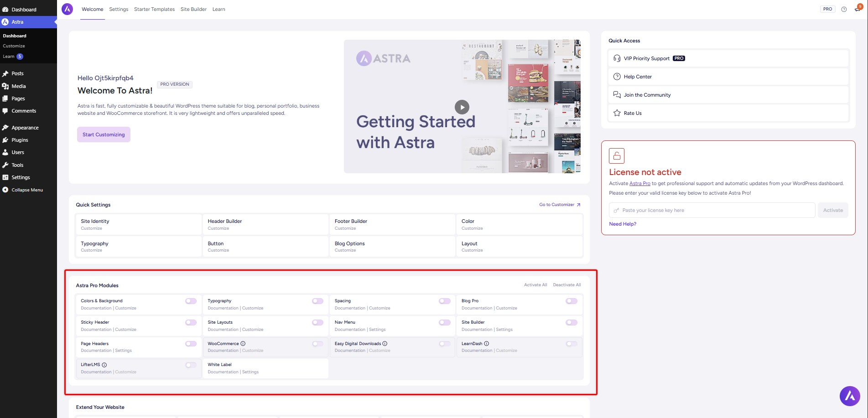Open the notifications megaphone icon with badge
Image resolution: width=868 pixels, height=418 pixels.
point(858,9)
